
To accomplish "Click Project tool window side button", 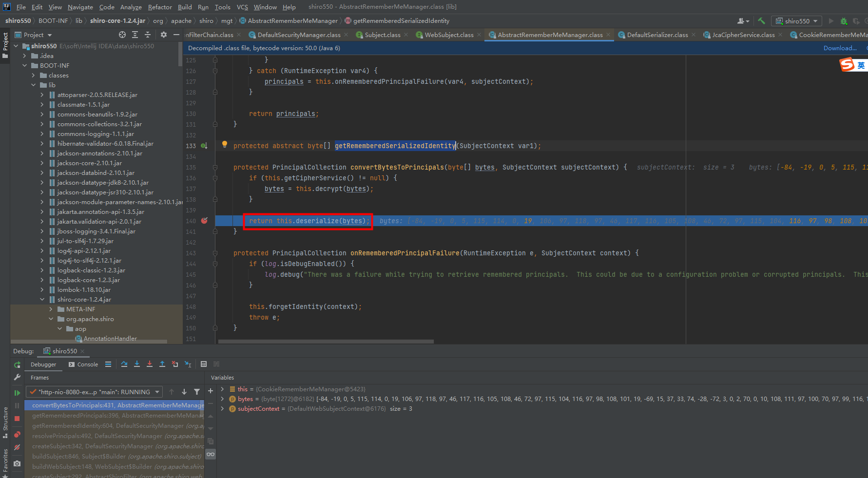I will coord(5,45).
